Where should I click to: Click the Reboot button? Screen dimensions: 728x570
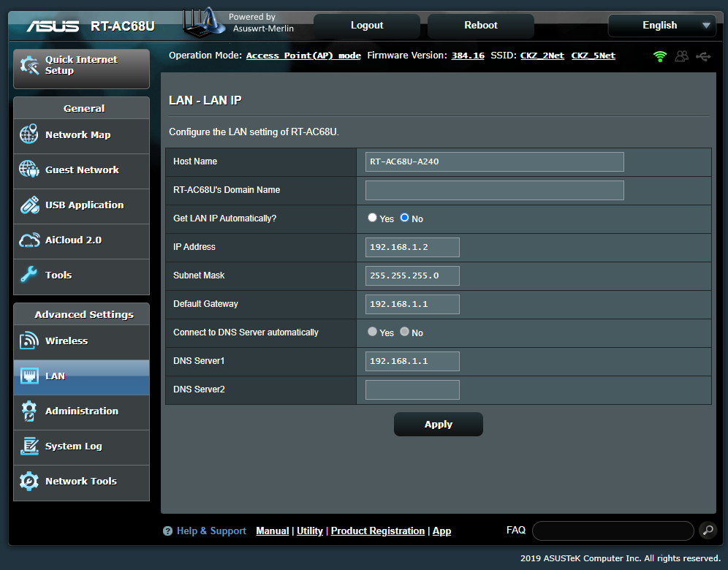click(x=480, y=26)
